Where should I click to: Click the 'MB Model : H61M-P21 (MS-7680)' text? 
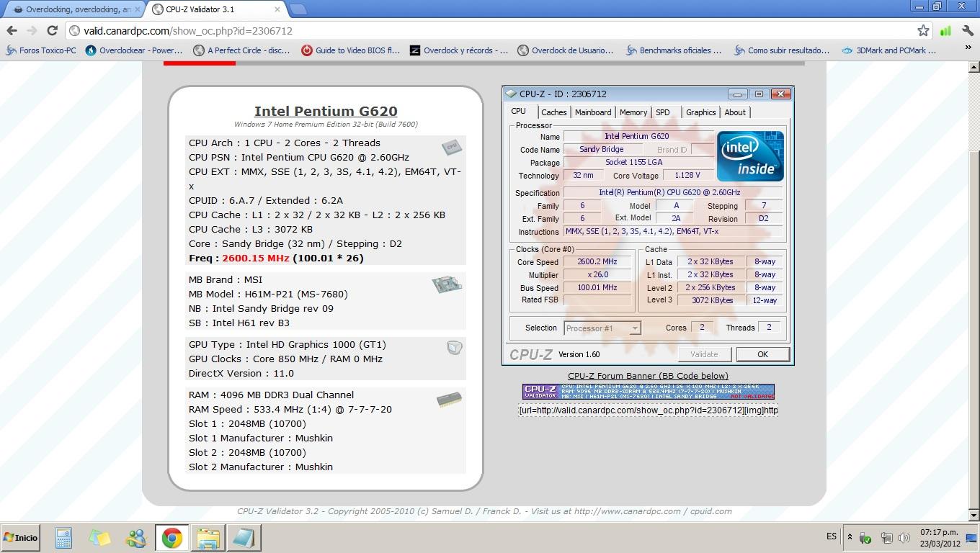(x=268, y=294)
